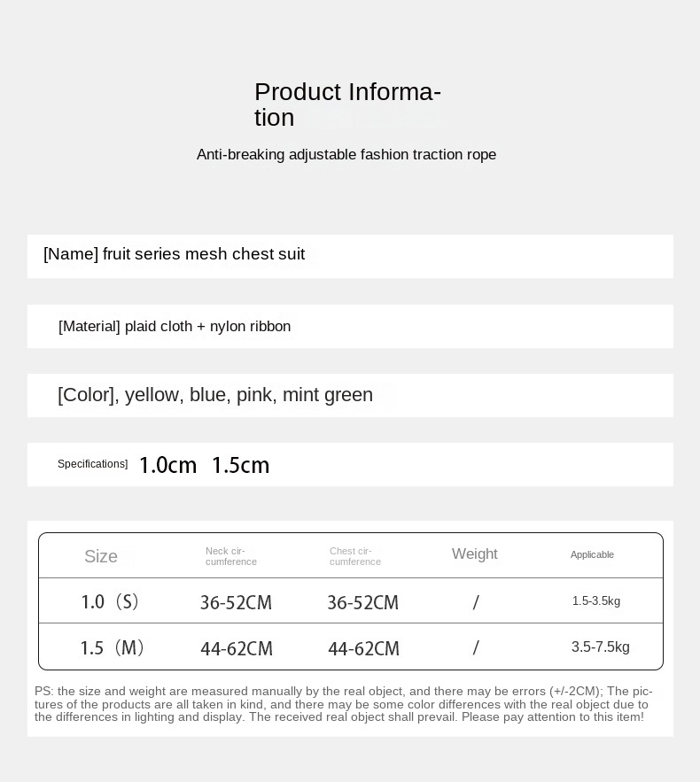Click the Specifications label

pos(93,464)
